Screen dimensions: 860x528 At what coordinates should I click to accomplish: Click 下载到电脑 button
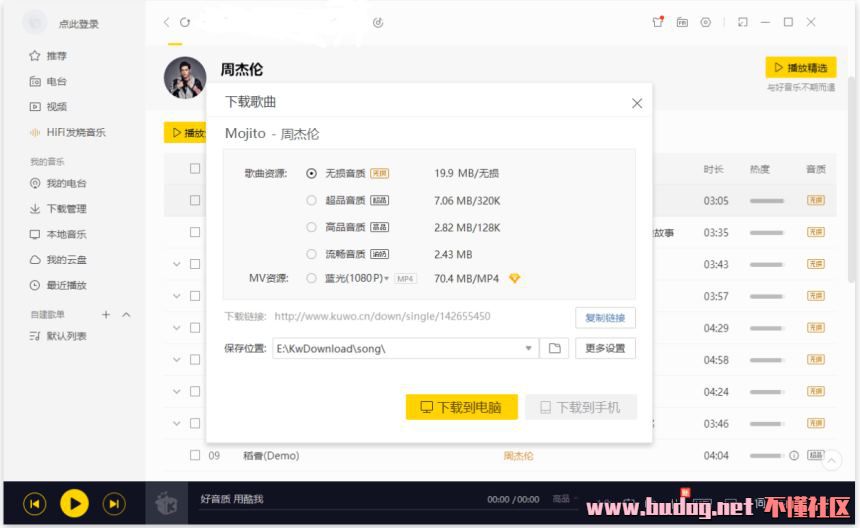pyautogui.click(x=461, y=407)
